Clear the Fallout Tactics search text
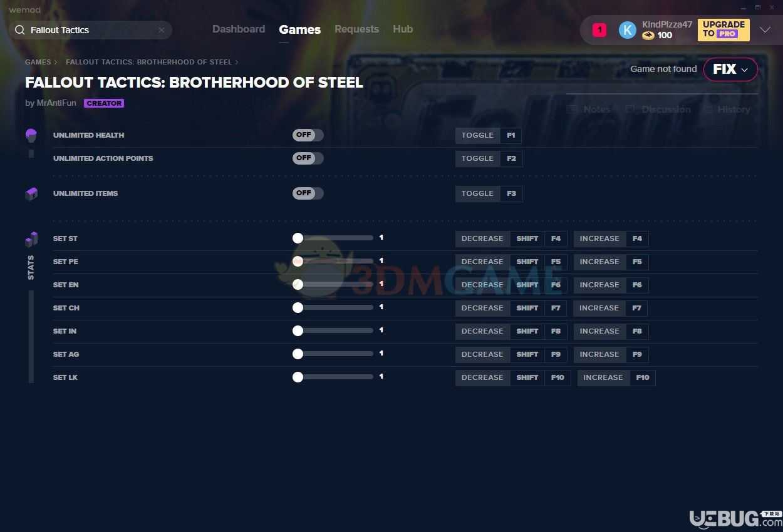This screenshot has height=532, width=783. (x=162, y=30)
